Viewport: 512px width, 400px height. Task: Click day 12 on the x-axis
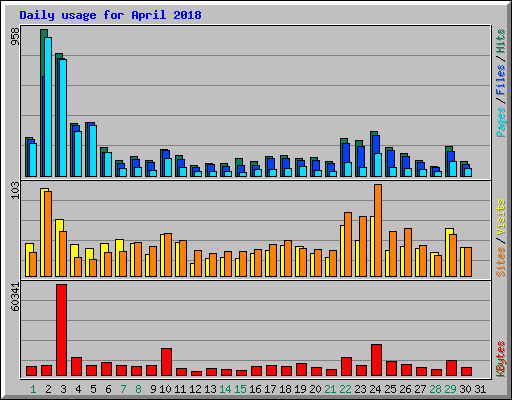195,389
